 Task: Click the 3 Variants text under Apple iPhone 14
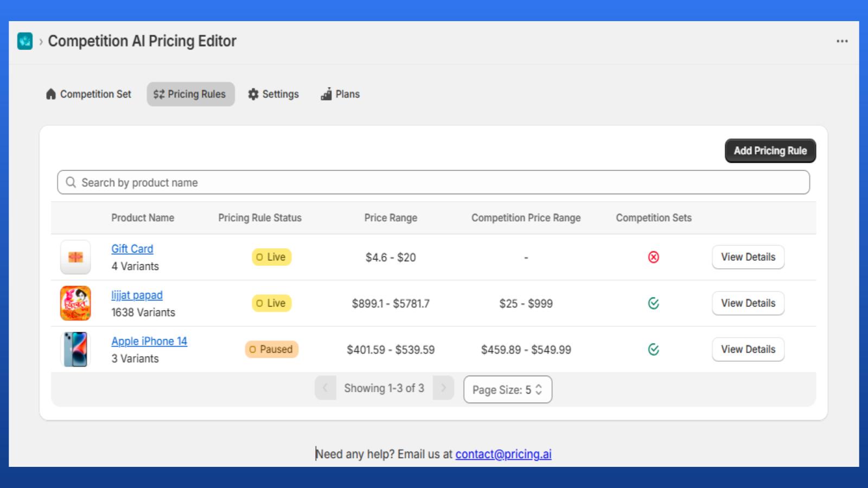[135, 358]
